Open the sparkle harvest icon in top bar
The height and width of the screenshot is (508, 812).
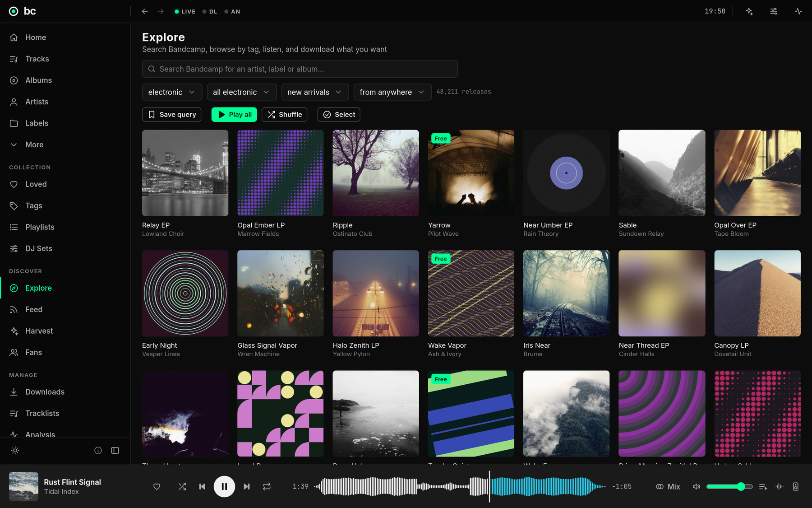(749, 11)
